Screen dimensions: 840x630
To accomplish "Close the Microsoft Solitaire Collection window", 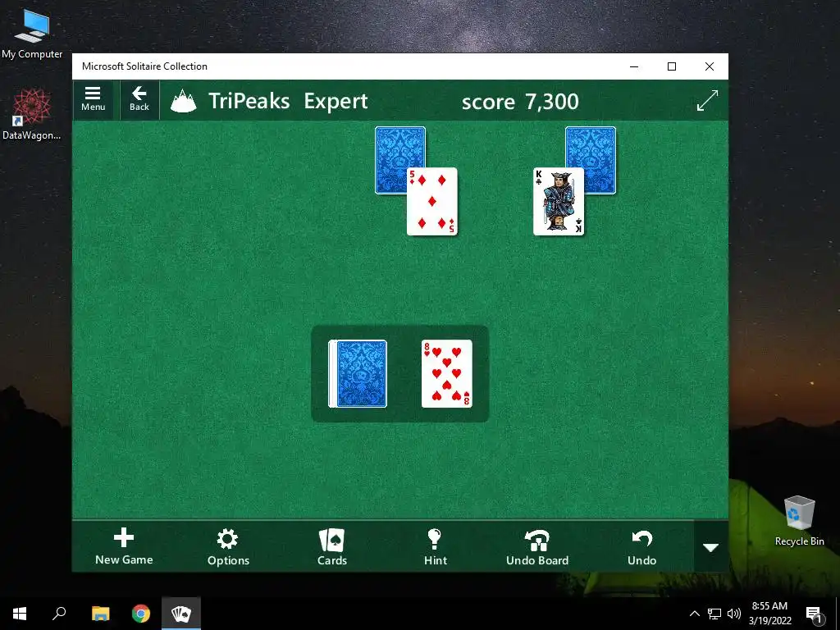I will coord(710,66).
